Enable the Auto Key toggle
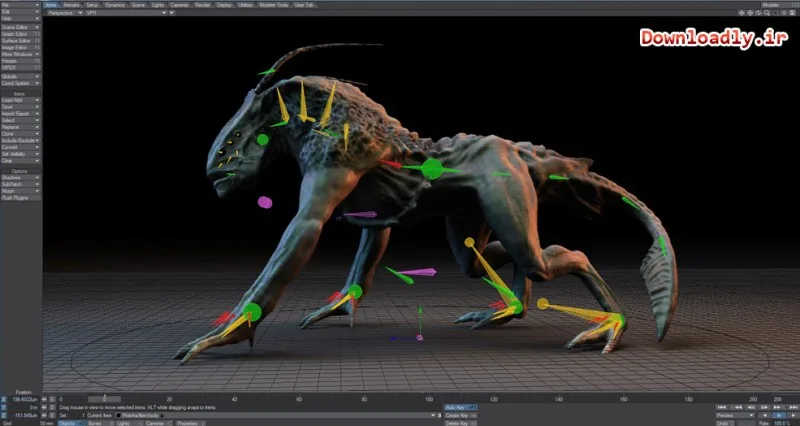The width and height of the screenshot is (800, 426). 460,408
